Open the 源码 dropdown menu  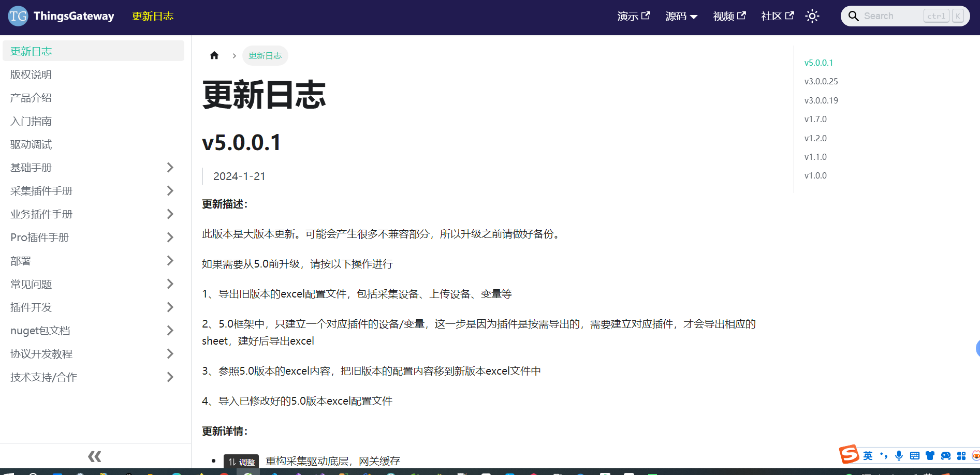click(681, 16)
